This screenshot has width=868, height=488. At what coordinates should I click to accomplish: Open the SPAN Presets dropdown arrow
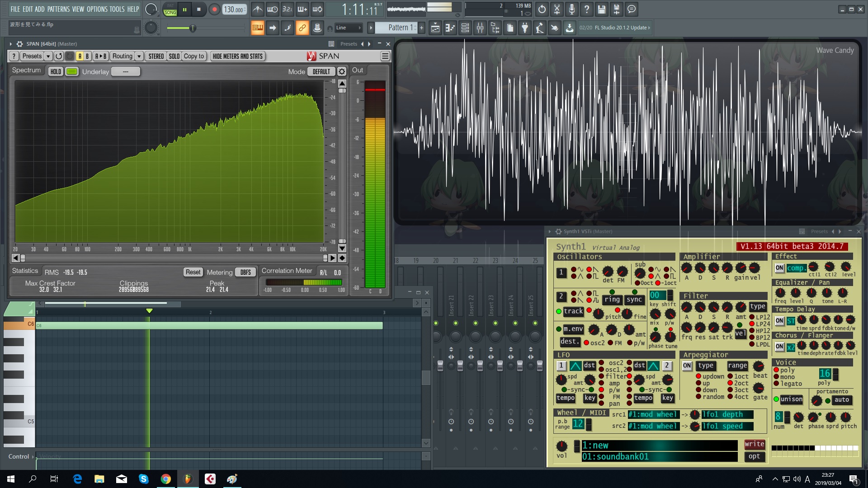tap(48, 56)
